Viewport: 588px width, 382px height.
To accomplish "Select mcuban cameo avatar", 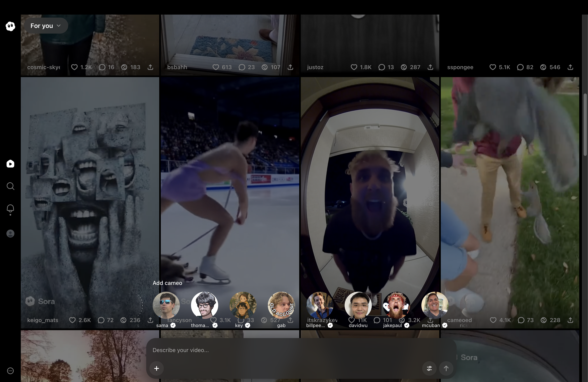I will click(x=435, y=305).
